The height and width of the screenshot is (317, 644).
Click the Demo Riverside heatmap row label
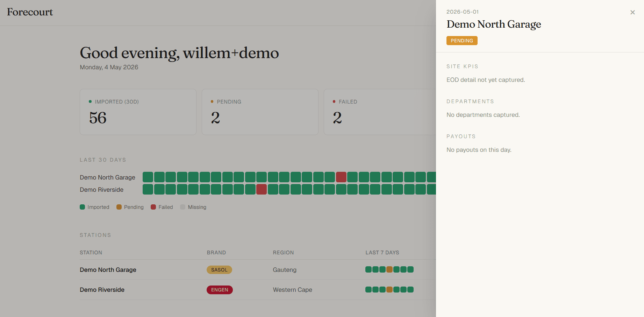pyautogui.click(x=101, y=190)
